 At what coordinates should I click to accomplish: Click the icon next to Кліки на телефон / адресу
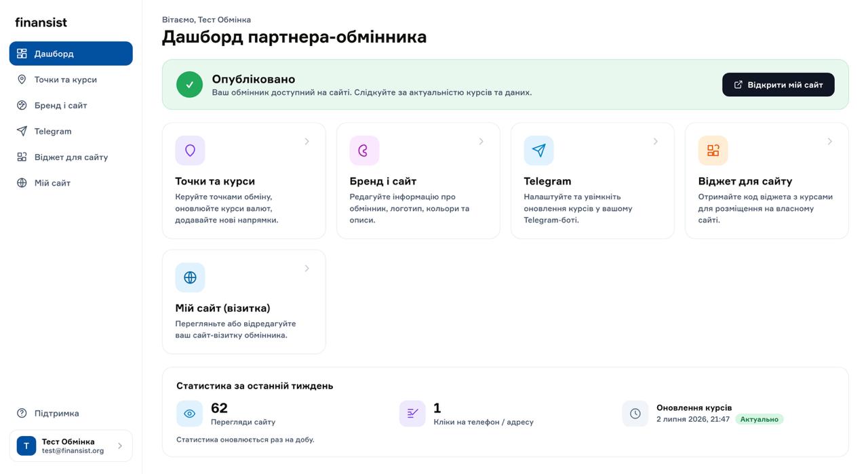point(412,414)
